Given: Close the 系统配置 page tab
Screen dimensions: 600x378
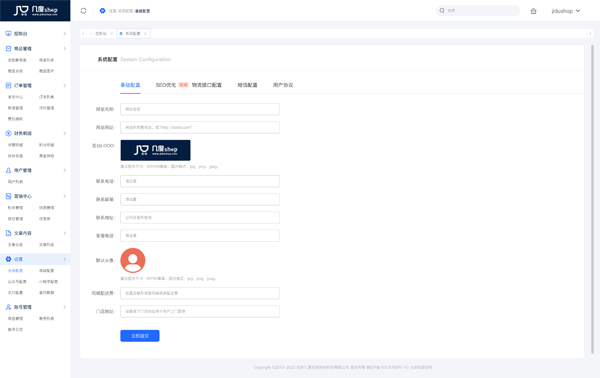Looking at the screenshot, I should [145, 33].
